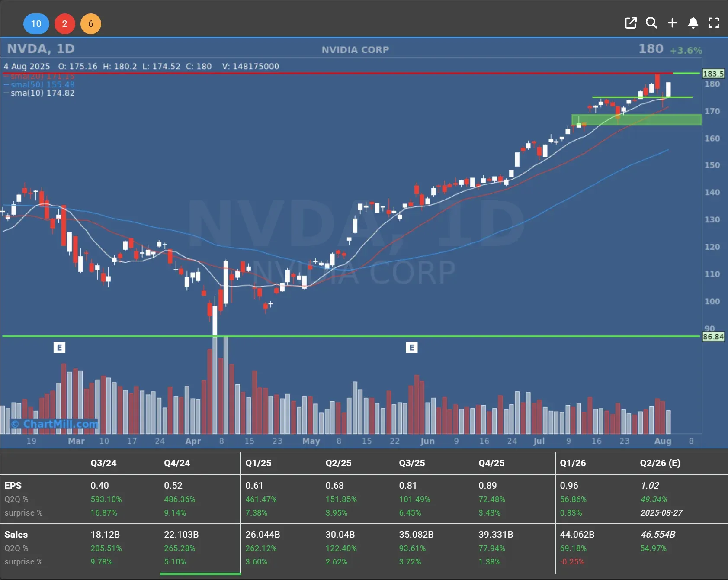
Task: Click the Aug label on time axis
Action: (x=663, y=441)
